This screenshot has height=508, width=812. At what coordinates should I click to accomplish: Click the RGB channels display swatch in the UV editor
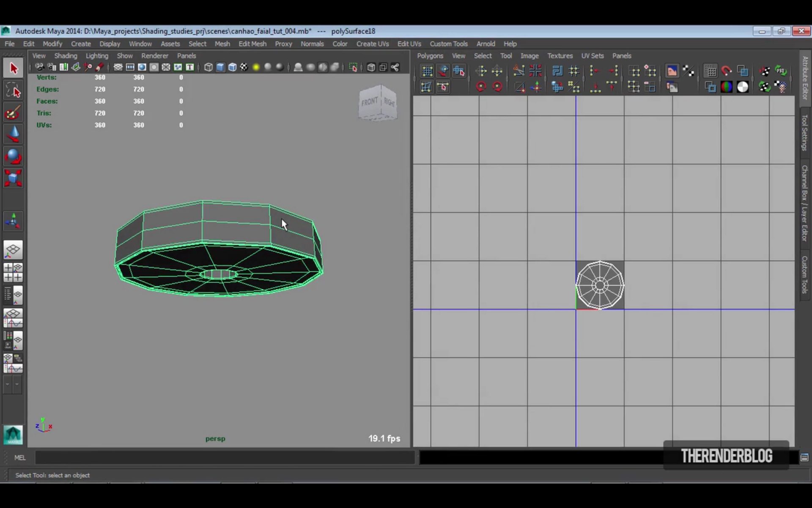(x=727, y=87)
